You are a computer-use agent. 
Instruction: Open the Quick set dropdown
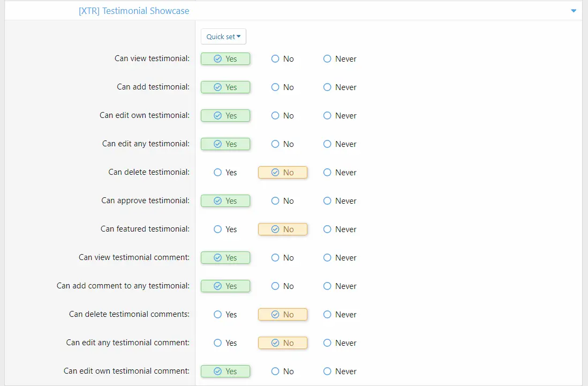(x=223, y=36)
